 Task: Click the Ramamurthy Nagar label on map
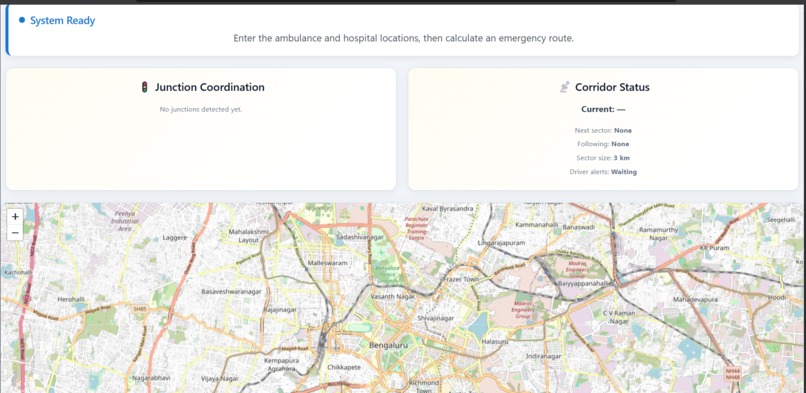coord(658,234)
